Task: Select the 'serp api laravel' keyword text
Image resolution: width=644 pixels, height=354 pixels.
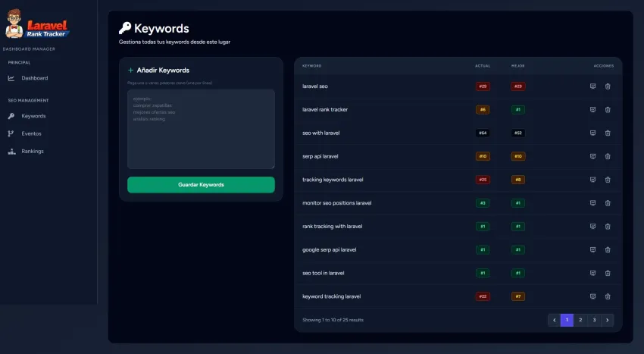Action: pyautogui.click(x=320, y=156)
